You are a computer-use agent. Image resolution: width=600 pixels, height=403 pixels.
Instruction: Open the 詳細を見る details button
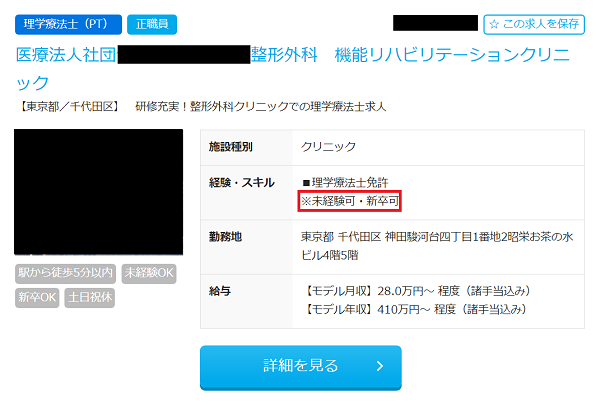pos(300,366)
